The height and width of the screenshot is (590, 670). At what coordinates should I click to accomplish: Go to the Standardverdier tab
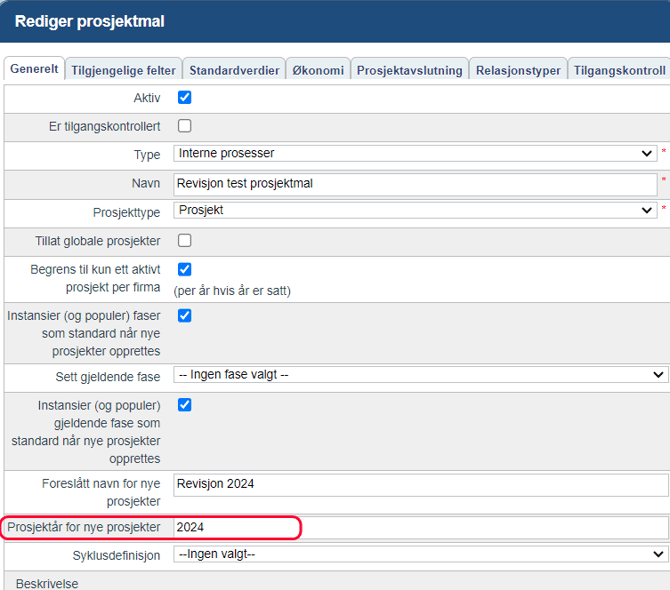click(232, 70)
